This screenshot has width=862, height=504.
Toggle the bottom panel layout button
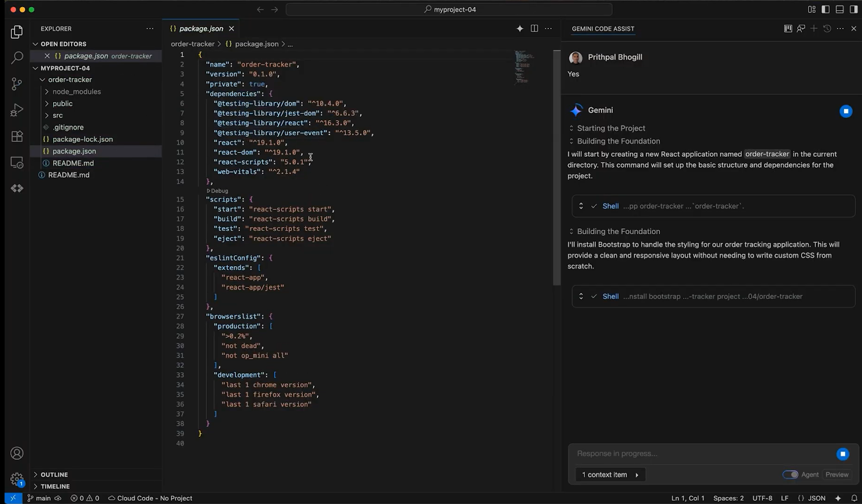(x=839, y=9)
